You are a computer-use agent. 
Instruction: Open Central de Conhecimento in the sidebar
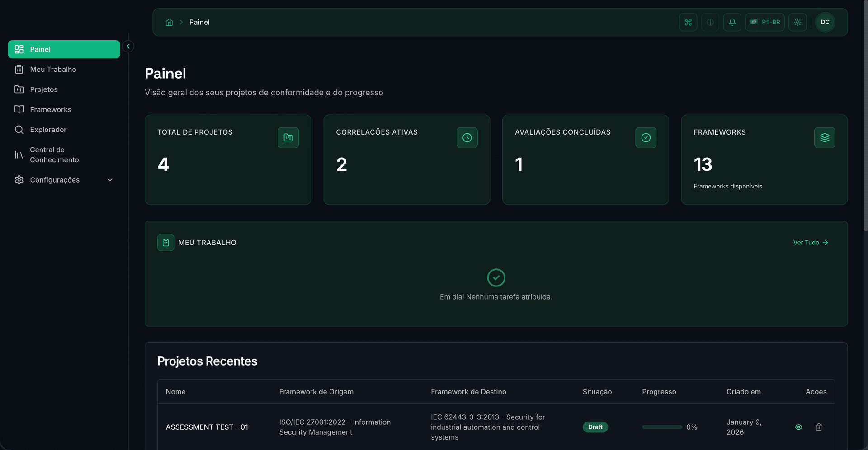pyautogui.click(x=54, y=155)
